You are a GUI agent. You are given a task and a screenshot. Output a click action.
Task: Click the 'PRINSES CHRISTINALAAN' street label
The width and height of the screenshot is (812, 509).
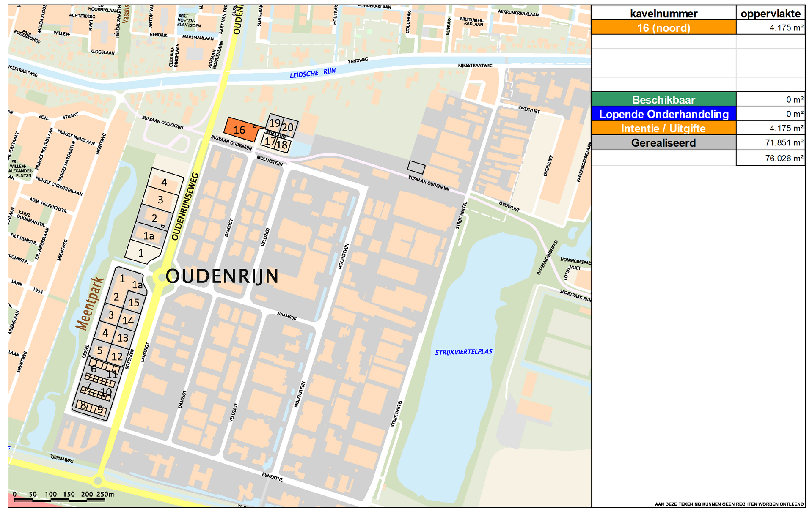pos(59,186)
